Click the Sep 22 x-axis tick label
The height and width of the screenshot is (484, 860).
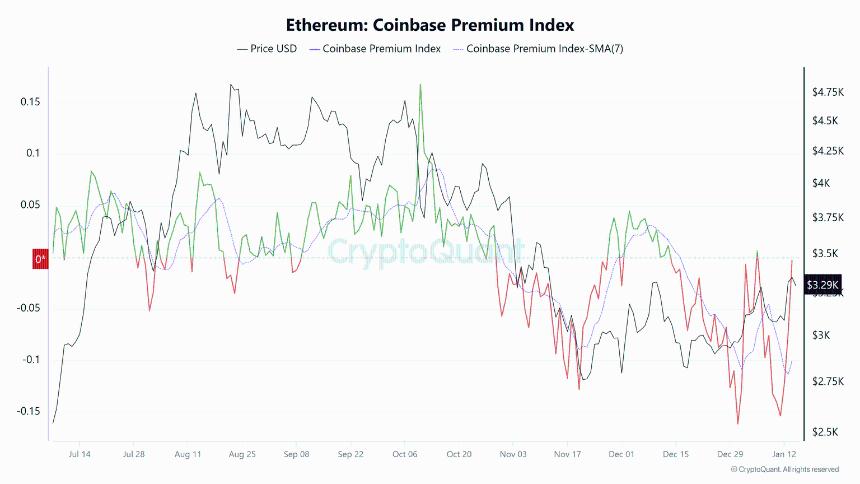pos(350,453)
